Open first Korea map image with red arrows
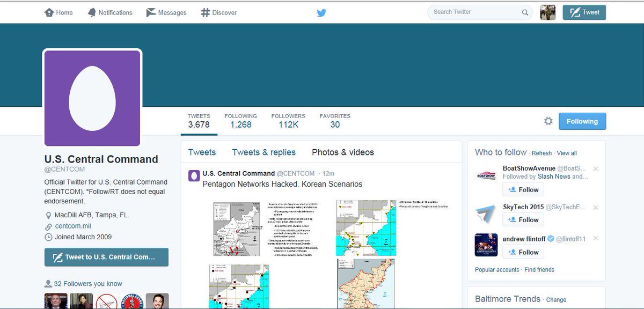Screen dimensions: 644x309 (237, 229)
